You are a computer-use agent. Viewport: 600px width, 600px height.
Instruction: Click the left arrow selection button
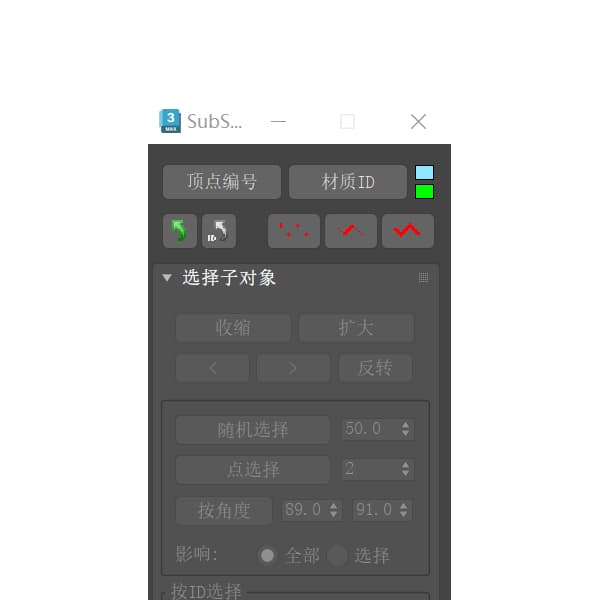coord(212,368)
